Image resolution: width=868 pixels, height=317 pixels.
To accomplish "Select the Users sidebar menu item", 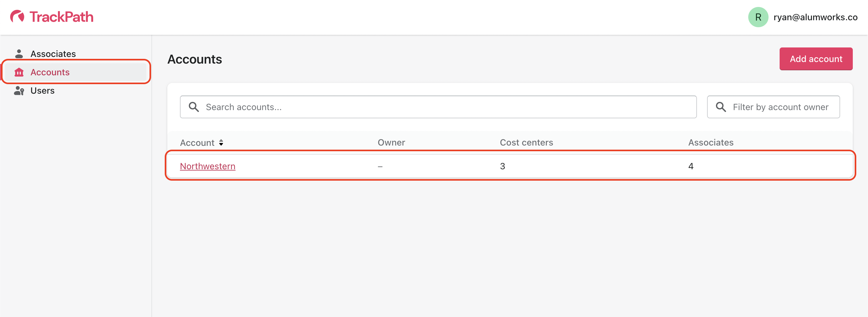I will tap(42, 91).
